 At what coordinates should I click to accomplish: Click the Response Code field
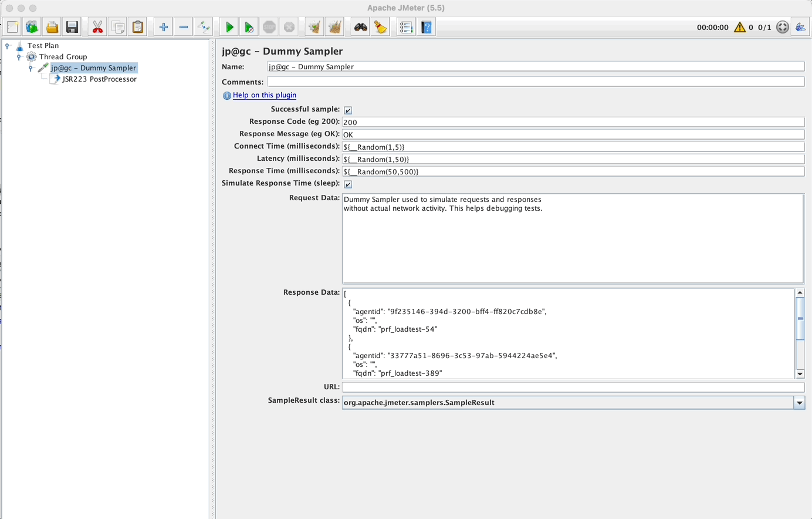pos(573,122)
